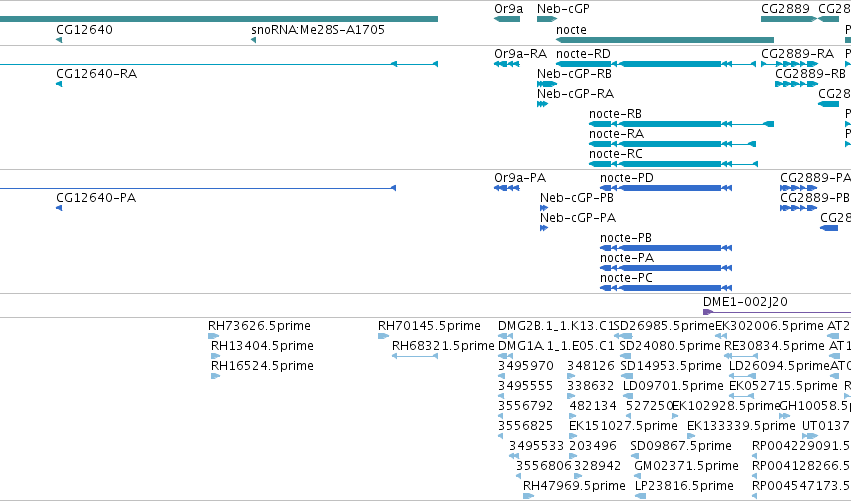The height and width of the screenshot is (501, 851).
Task: Select the nocte-PB protein label
Action: tap(626, 238)
